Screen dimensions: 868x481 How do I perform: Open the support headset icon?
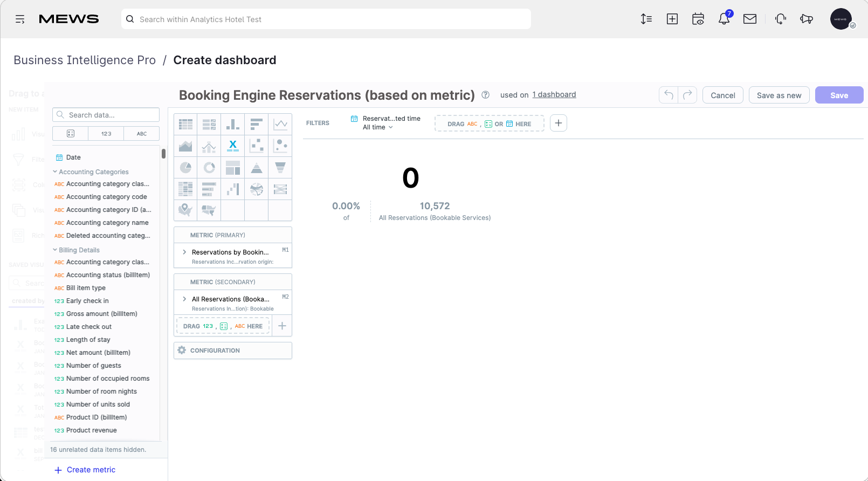(x=781, y=19)
